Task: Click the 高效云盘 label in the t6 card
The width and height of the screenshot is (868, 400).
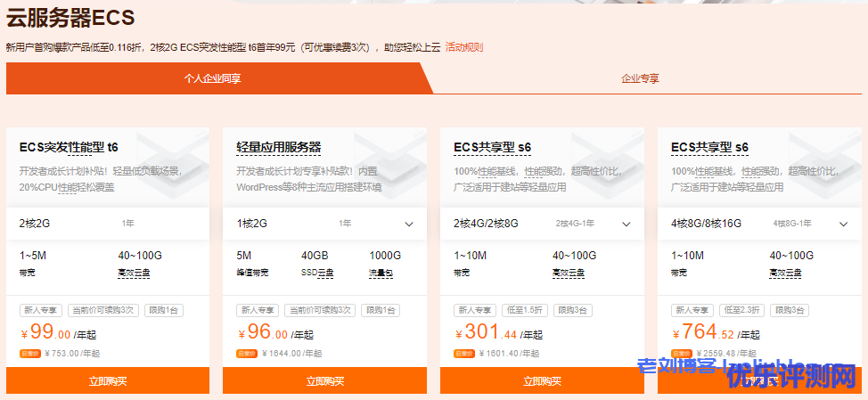Action: coord(134,273)
